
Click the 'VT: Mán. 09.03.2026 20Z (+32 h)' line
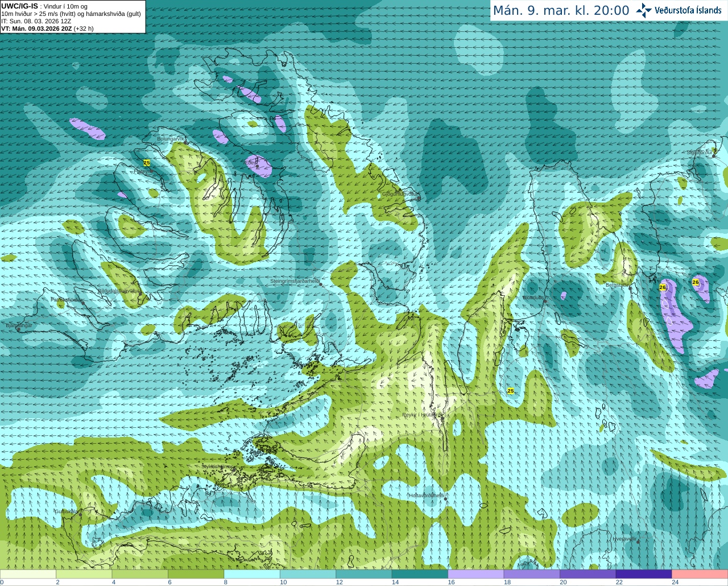click(x=47, y=28)
